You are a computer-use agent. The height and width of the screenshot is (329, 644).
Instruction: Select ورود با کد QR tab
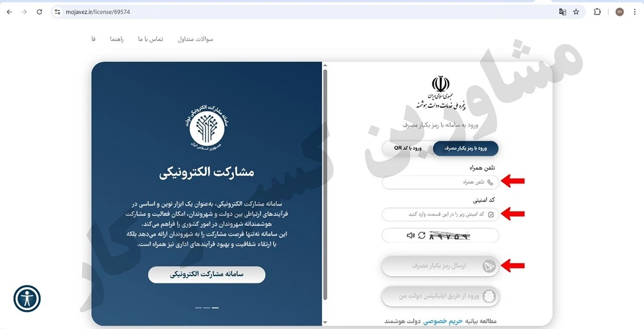tap(408, 149)
